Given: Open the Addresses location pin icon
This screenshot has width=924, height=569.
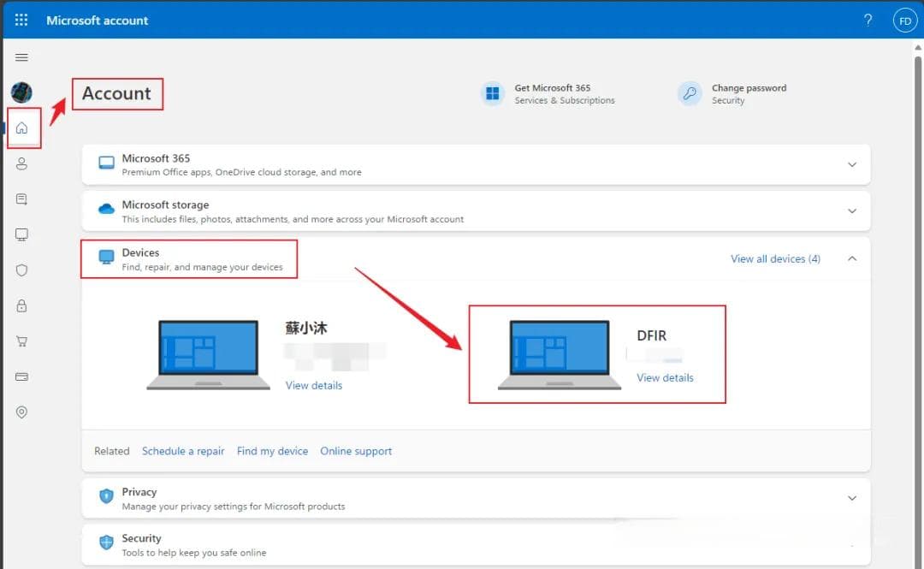Looking at the screenshot, I should tap(21, 412).
